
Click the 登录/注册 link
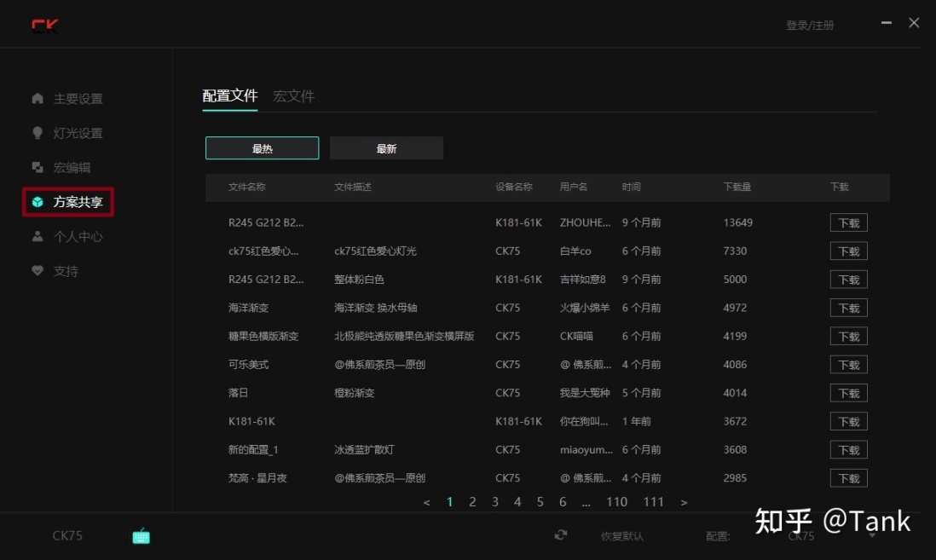[810, 25]
